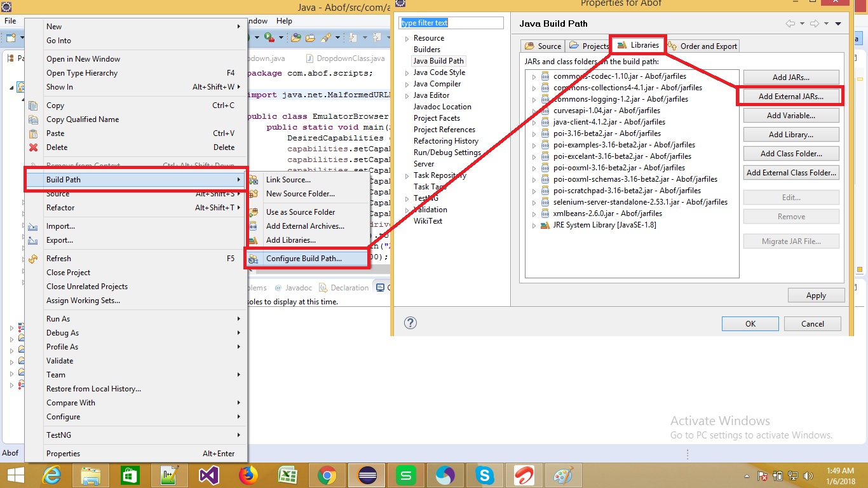
Task: Click the New wizard toolbar icon
Action: coord(12,37)
